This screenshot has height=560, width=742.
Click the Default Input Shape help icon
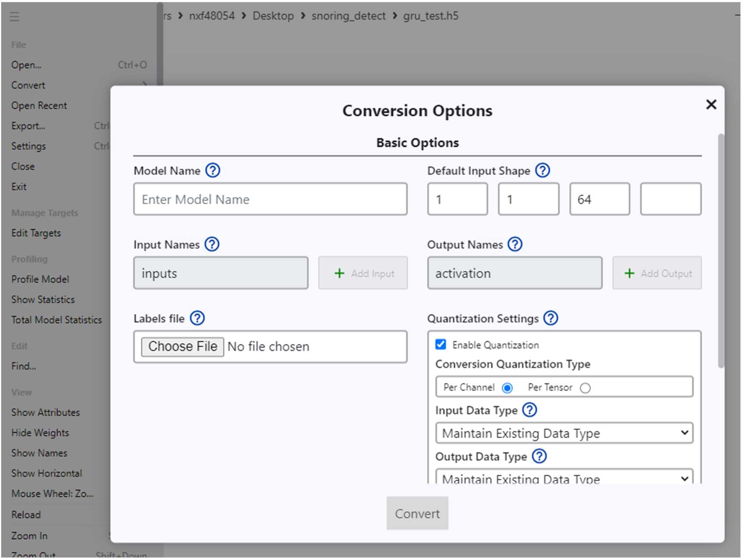(542, 171)
